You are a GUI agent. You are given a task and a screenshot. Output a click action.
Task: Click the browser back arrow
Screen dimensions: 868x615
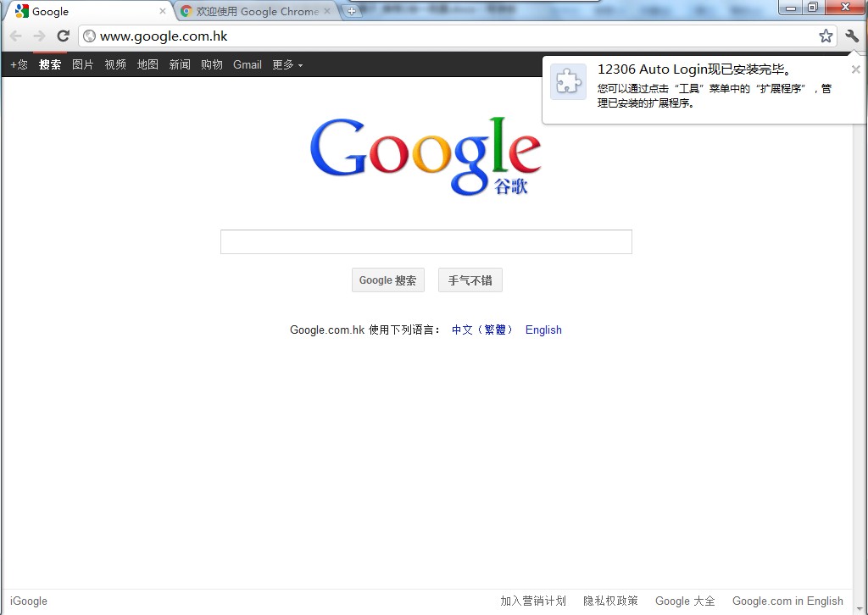coord(16,36)
